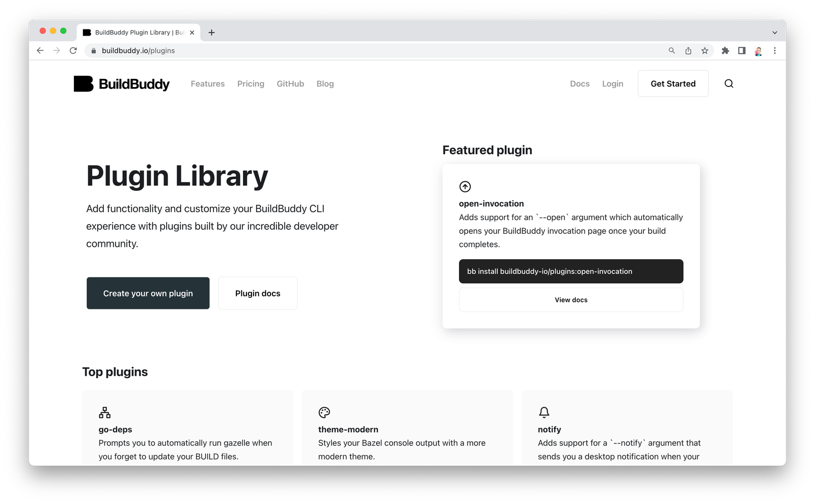Click the Plugin docs button
The height and width of the screenshot is (504, 815).
[x=258, y=293]
